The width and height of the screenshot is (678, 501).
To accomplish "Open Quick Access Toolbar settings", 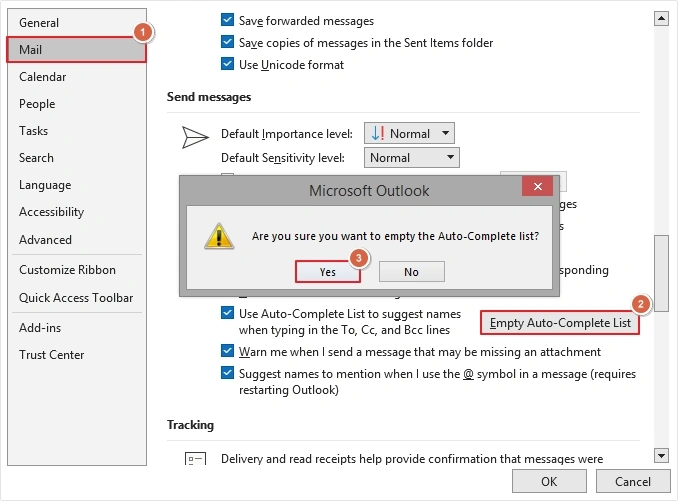I will pyautogui.click(x=76, y=298).
